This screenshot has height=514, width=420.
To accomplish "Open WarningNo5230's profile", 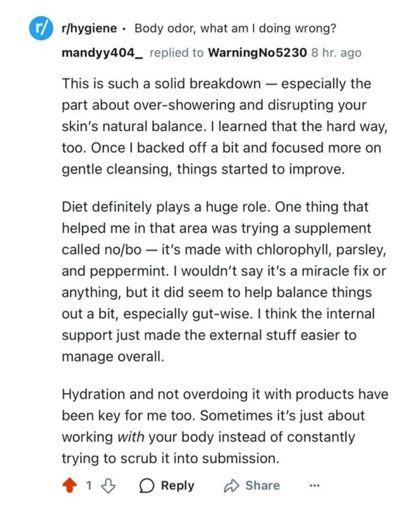I will (257, 52).
